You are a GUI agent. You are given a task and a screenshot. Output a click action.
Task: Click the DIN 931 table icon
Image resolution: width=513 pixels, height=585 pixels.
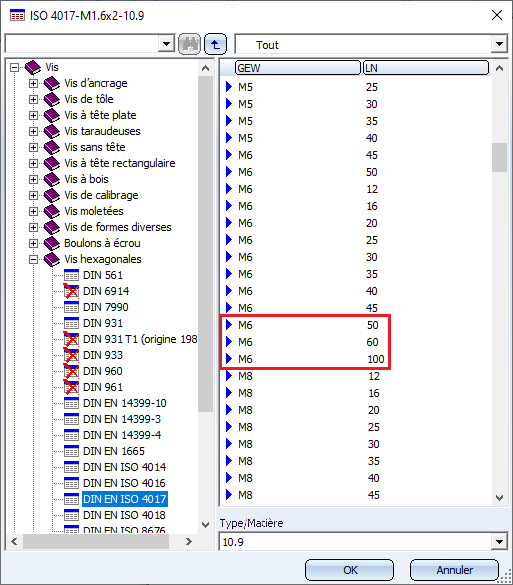[71, 323]
